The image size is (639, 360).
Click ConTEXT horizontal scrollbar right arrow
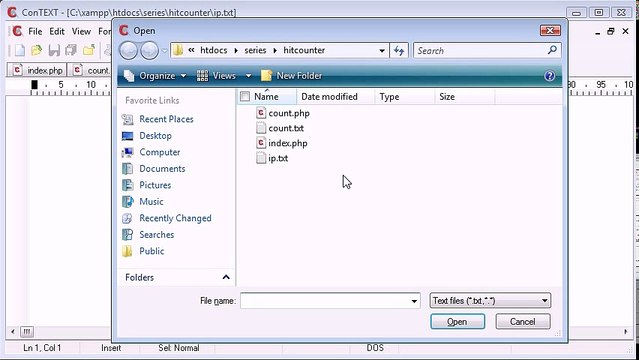(626, 331)
